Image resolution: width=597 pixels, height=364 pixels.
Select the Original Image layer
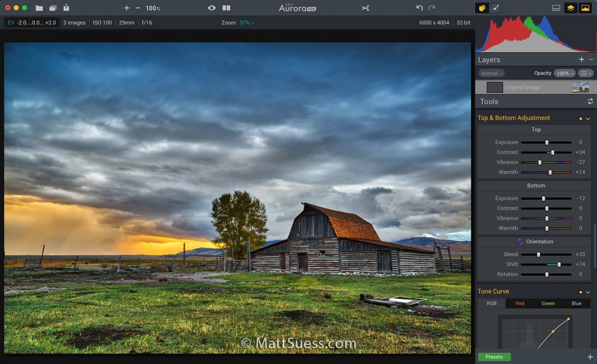pos(536,87)
